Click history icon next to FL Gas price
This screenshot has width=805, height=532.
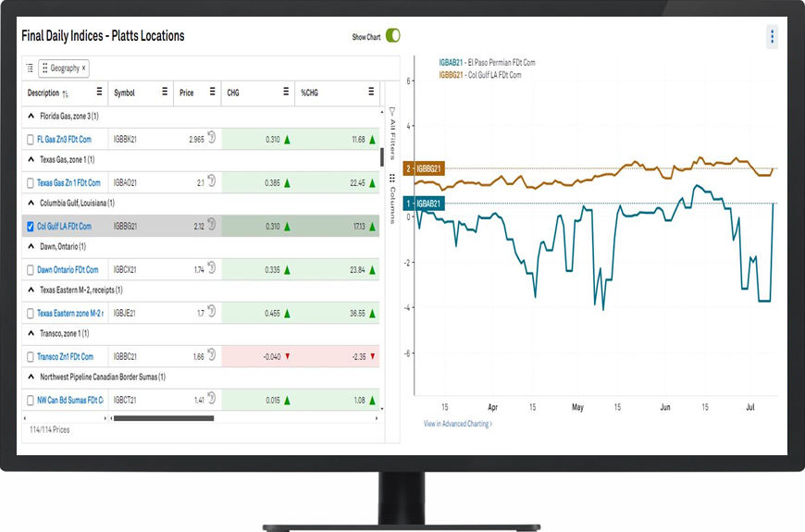pos(211,139)
